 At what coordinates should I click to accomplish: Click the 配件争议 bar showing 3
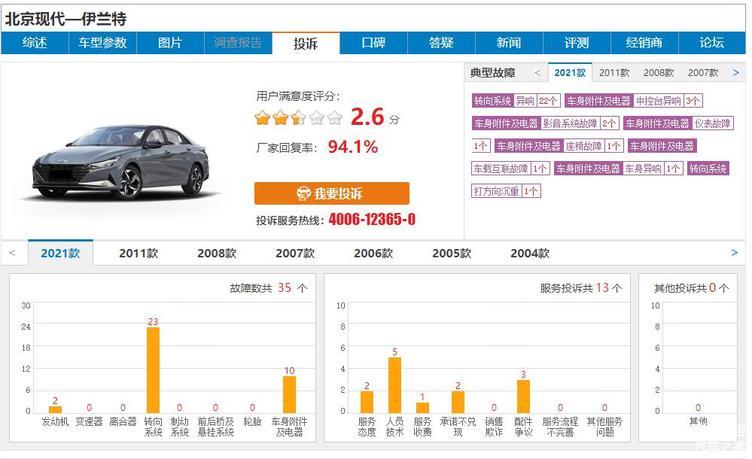(x=523, y=396)
